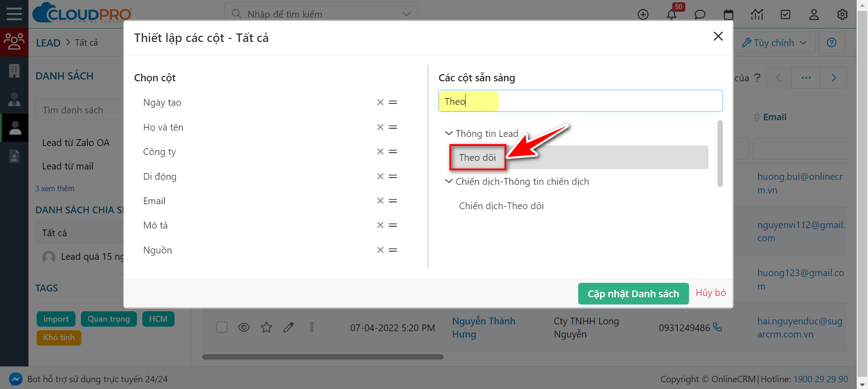Remove the Mô tả column

380,225
